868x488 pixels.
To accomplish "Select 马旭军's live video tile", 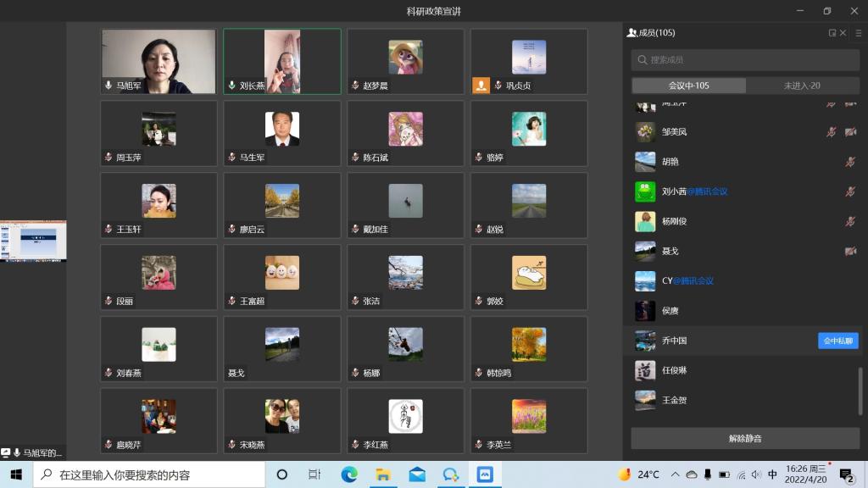I will 159,61.
